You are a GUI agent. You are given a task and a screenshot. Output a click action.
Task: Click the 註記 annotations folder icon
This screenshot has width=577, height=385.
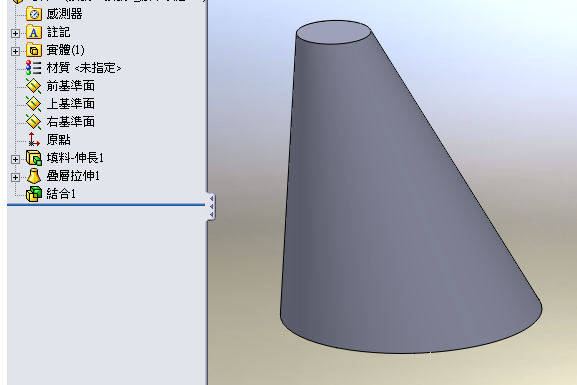click(x=34, y=32)
